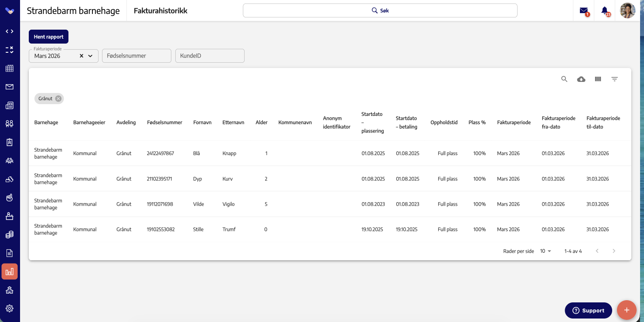The image size is (644, 322).
Task: Open the view columns icon
Action: 598,79
